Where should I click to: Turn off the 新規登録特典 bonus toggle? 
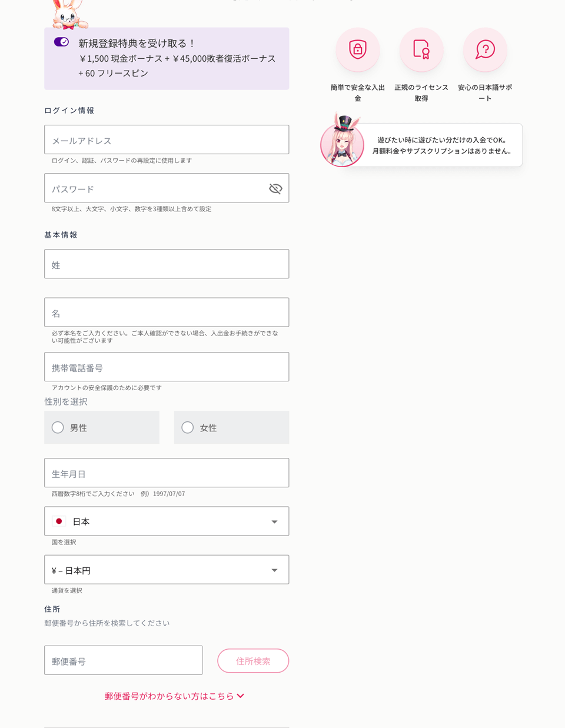[61, 42]
